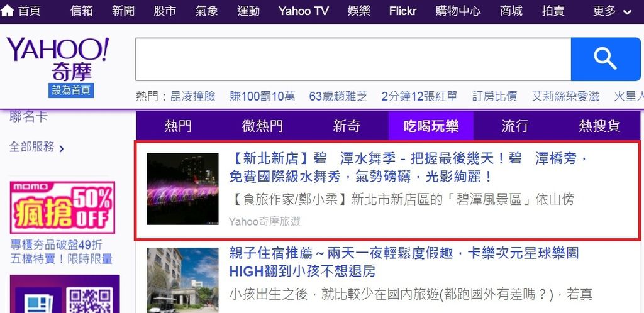Expand the 更多 dropdown in top bar
Viewport: 644px width, 313px height.
pos(612,11)
